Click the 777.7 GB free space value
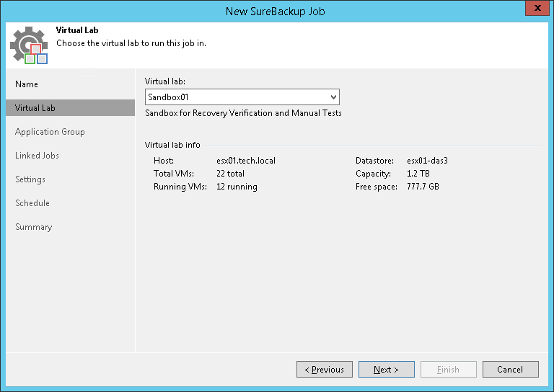This screenshot has height=392, width=554. (x=423, y=187)
